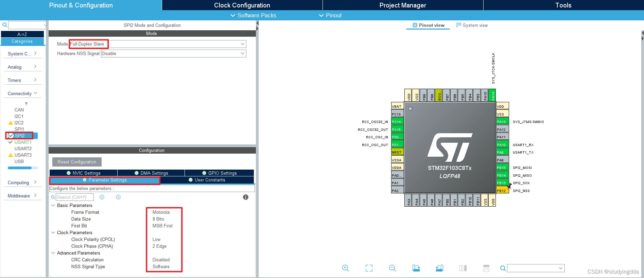Expand the Middleware category
The width and height of the screenshot is (644, 278).
click(x=22, y=196)
